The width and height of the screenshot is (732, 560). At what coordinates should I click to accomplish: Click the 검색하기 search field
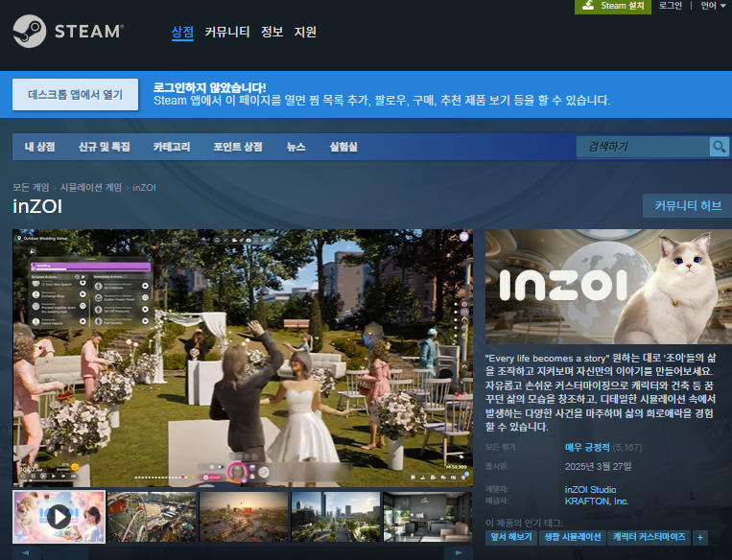pos(644,147)
